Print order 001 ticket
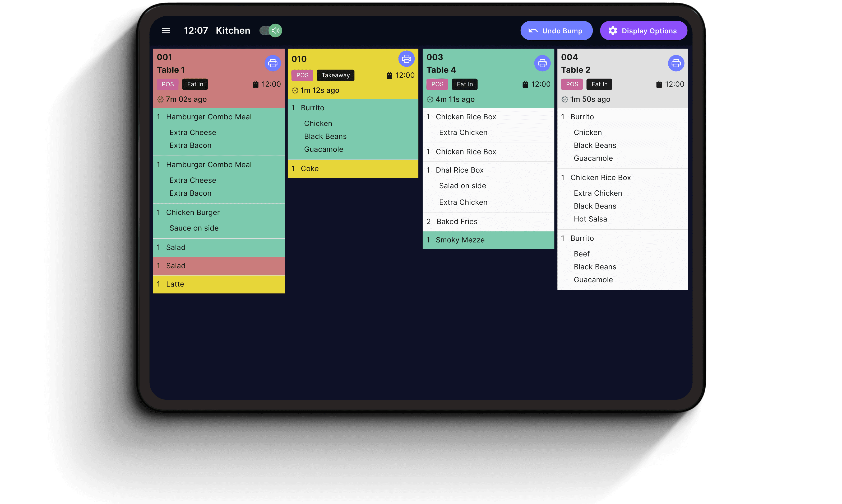This screenshot has height=504, width=842. tap(272, 63)
